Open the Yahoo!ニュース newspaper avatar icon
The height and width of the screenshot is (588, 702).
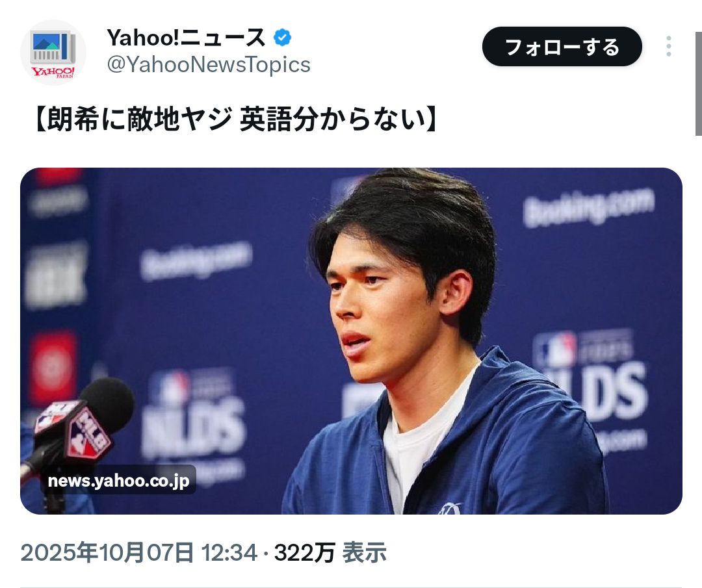click(x=53, y=53)
